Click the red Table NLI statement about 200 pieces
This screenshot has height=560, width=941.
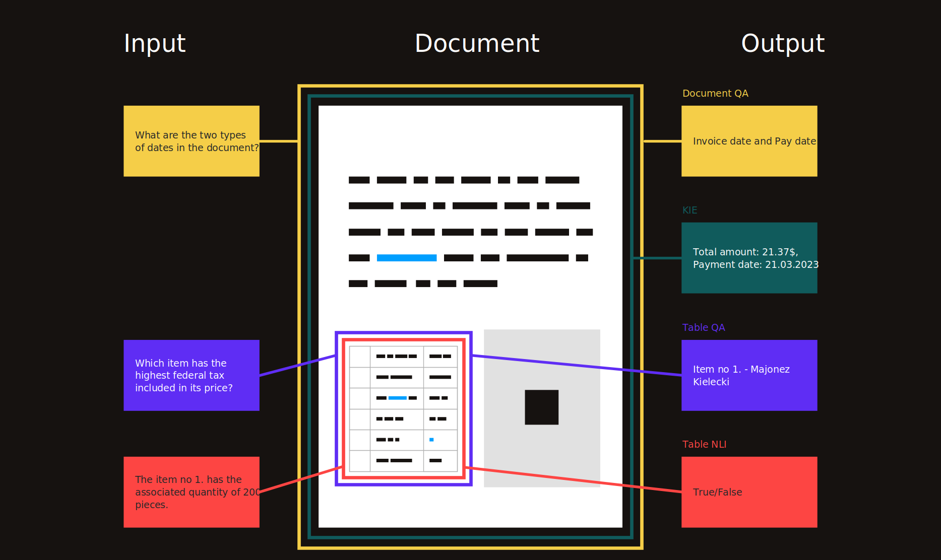click(191, 492)
